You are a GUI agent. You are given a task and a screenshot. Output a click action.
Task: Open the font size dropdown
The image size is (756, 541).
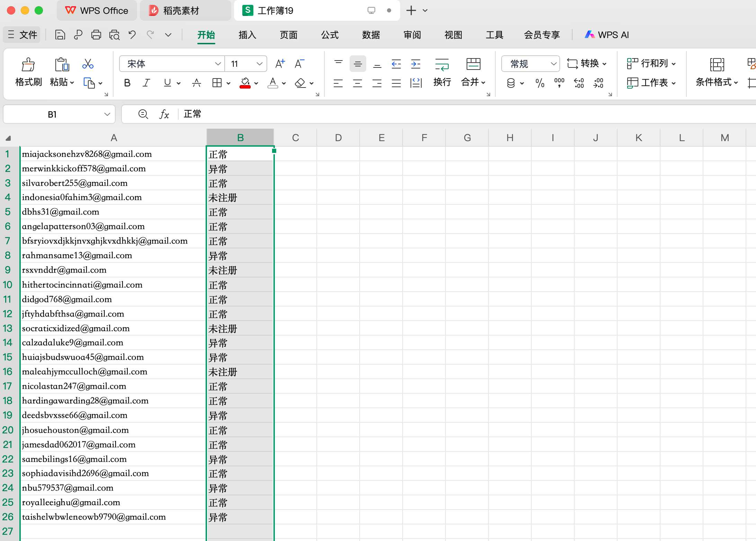260,64
